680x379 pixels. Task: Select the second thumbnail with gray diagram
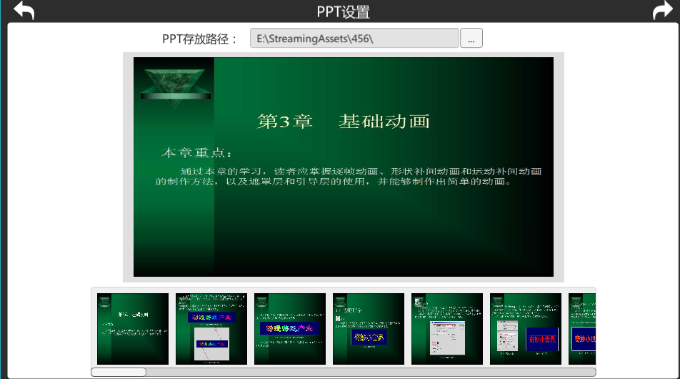click(x=211, y=329)
